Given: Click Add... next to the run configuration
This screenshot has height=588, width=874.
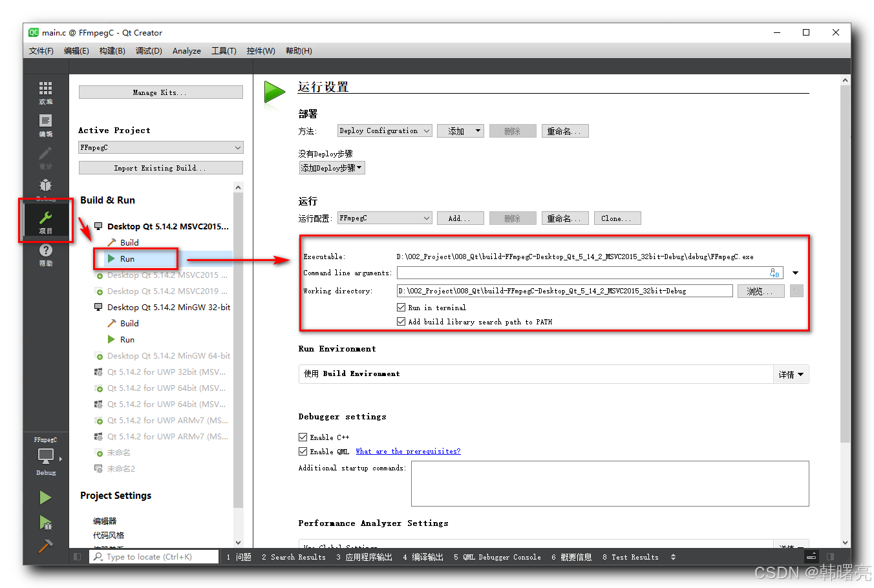Looking at the screenshot, I should click(x=461, y=218).
